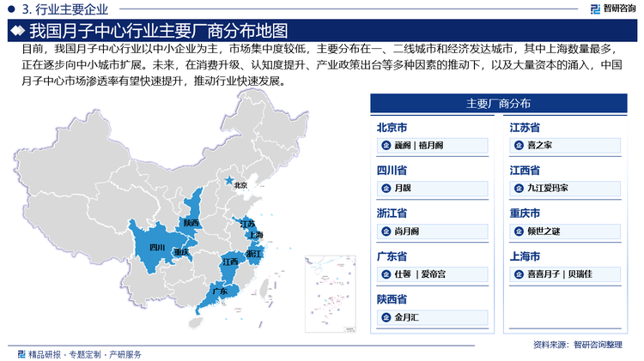The image size is (644, 361).
Task: Click the enterprise icon beside 喜之家
Action: 519,145
